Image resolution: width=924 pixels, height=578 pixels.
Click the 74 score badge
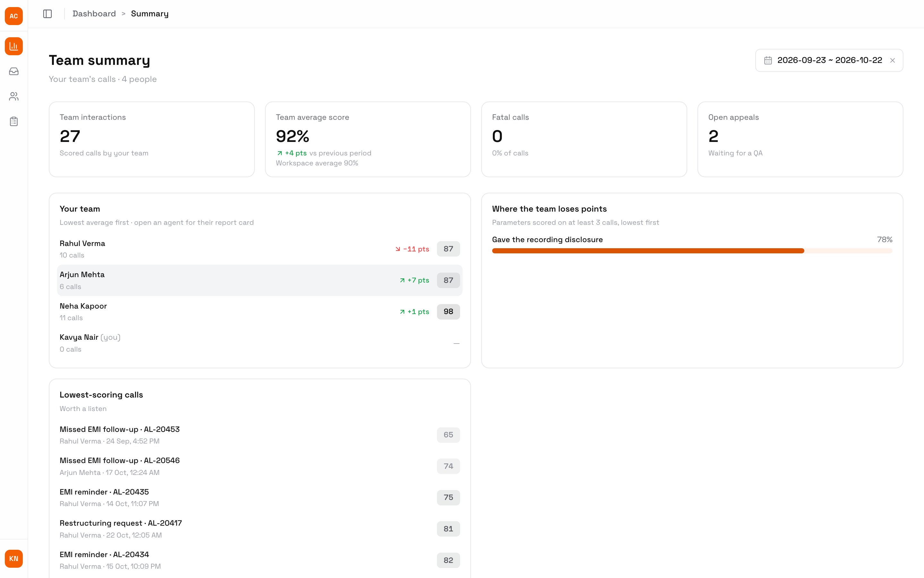pyautogui.click(x=448, y=466)
